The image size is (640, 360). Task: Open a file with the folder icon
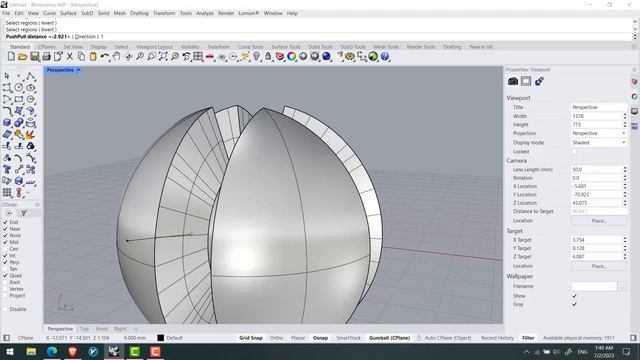point(23,56)
